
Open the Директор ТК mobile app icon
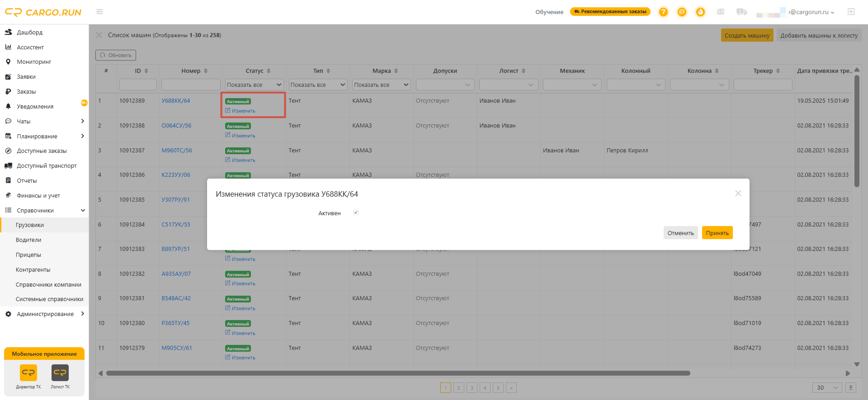(28, 373)
